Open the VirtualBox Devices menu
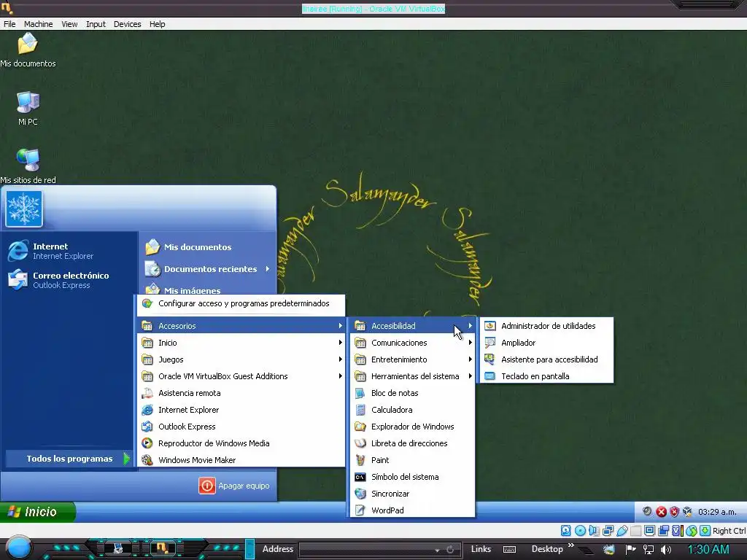This screenshot has width=747, height=560. click(127, 24)
